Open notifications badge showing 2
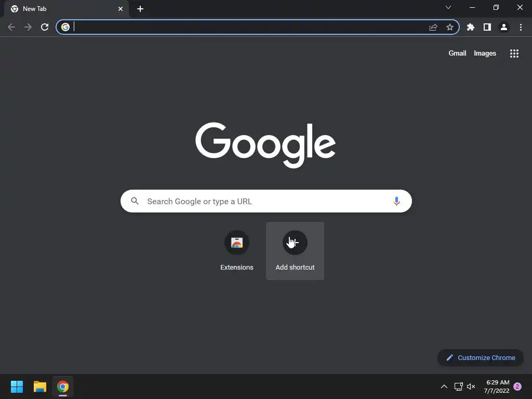Image resolution: width=532 pixels, height=399 pixels. coord(517,387)
